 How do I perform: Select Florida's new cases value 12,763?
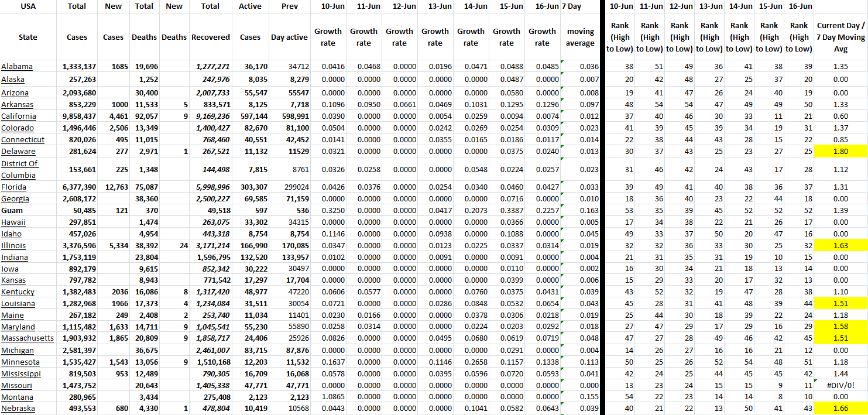[113, 187]
